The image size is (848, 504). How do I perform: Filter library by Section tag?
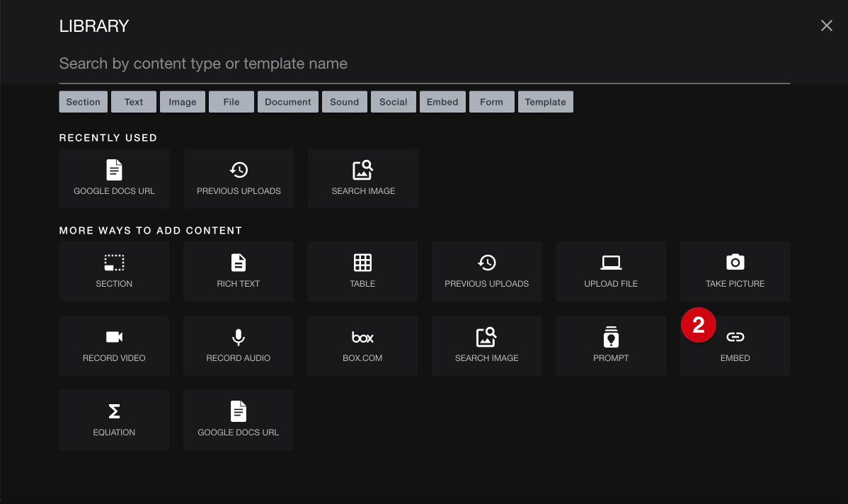(x=84, y=102)
